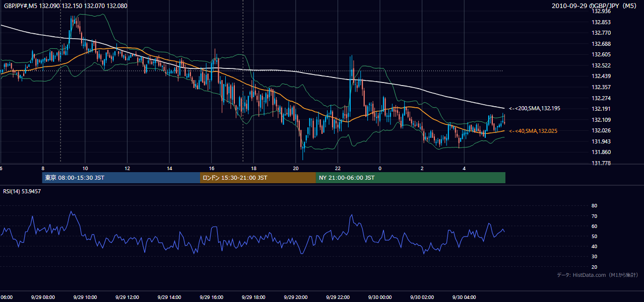644x302 pixels.
Task: Click price axis value 132.357
Action: click(601, 87)
